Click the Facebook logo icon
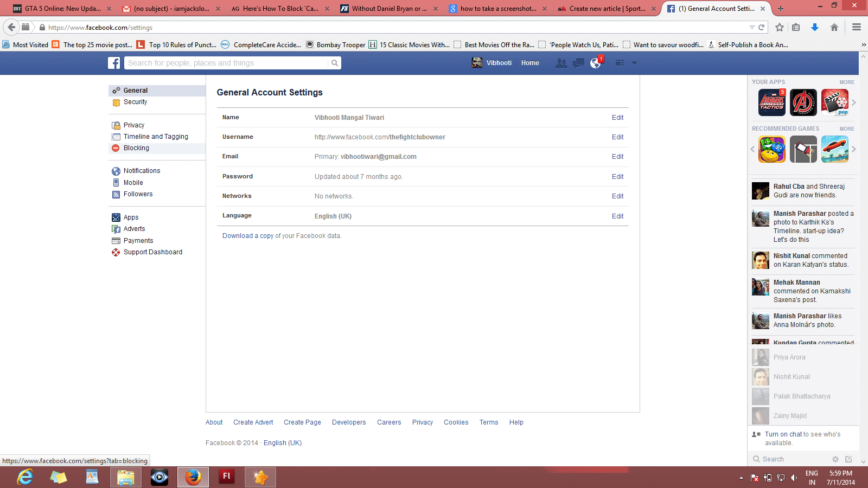This screenshot has width=868, height=488. [114, 63]
